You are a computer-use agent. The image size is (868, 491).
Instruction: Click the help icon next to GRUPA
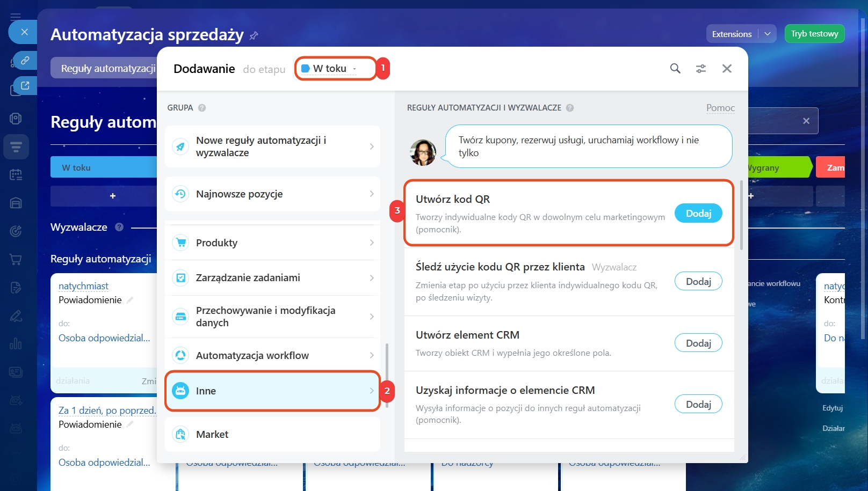click(202, 108)
